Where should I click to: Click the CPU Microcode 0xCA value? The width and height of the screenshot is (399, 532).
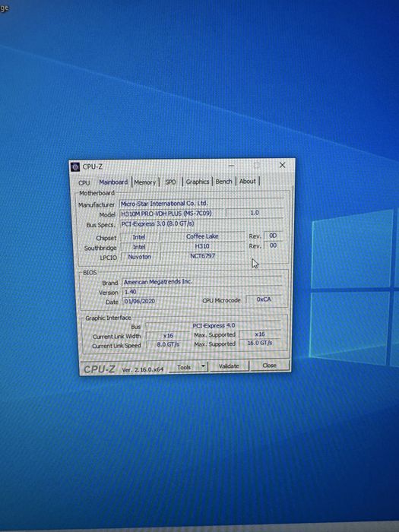(x=264, y=299)
